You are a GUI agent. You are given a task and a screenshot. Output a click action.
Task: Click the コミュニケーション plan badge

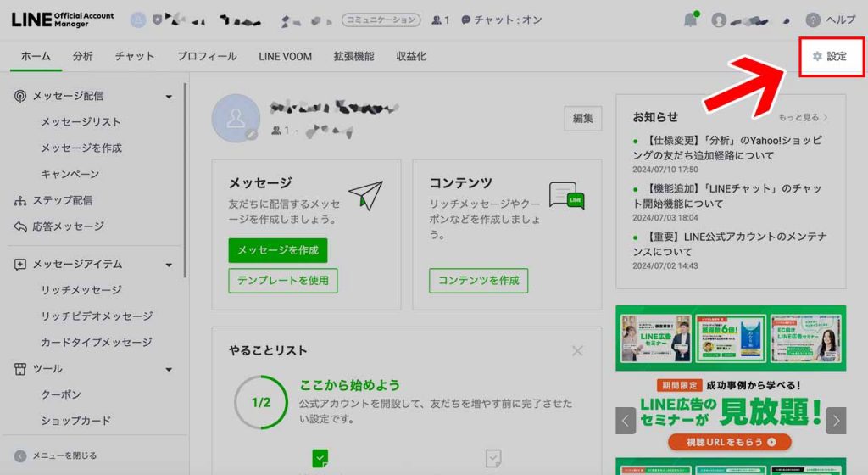[x=381, y=20]
